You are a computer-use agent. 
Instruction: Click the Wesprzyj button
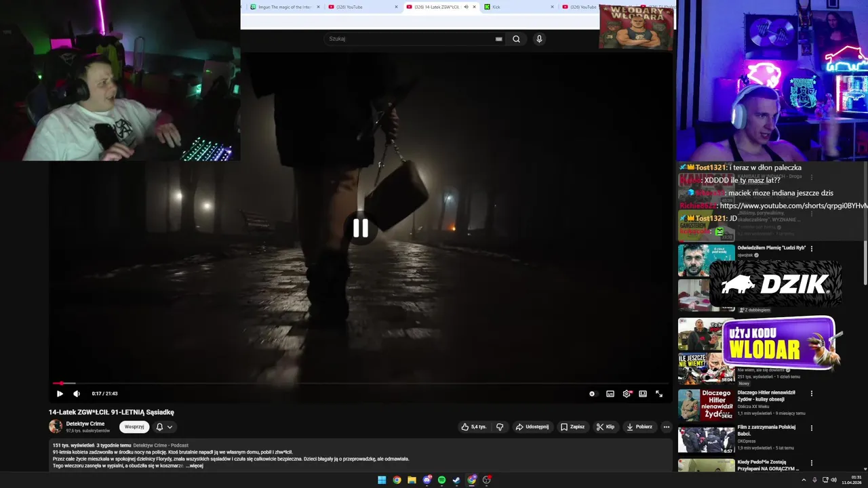[134, 427]
